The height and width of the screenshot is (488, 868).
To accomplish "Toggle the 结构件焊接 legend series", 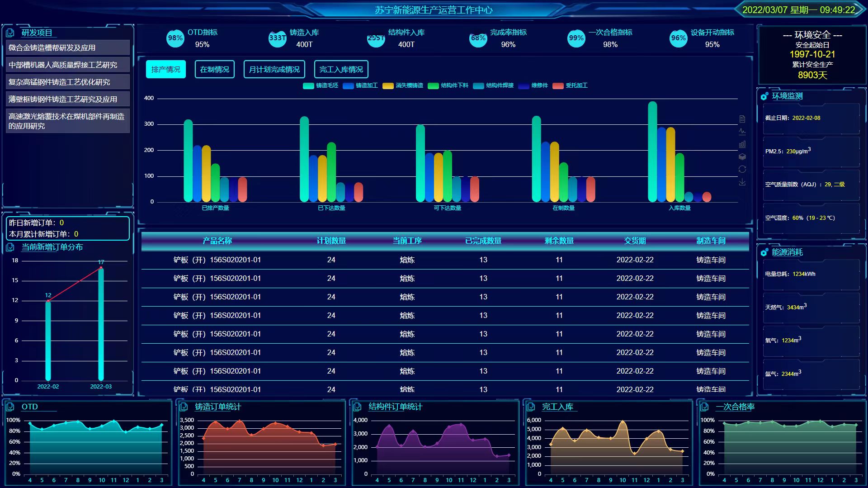I will click(493, 85).
